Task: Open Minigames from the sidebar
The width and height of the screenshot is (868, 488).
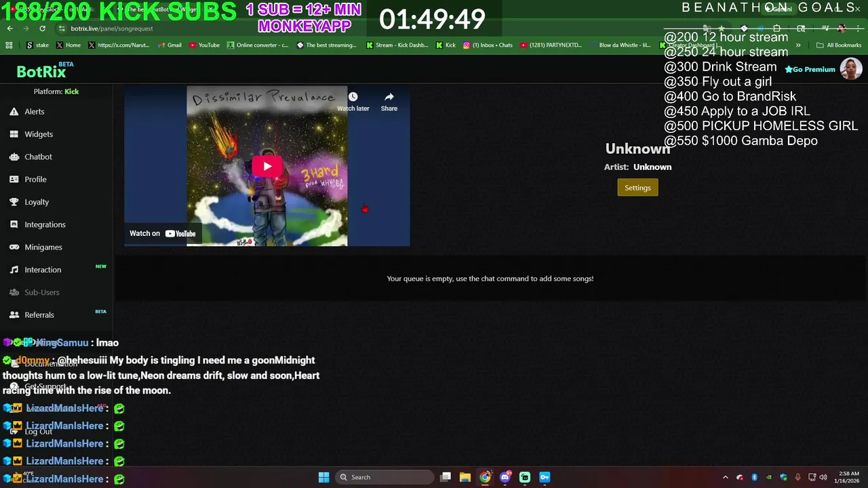Action: pos(43,247)
